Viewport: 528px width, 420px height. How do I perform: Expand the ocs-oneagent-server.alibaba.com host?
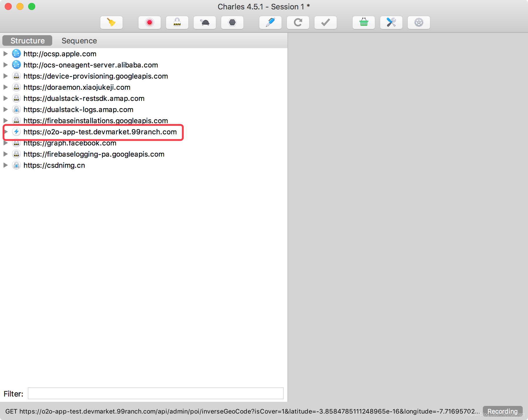click(5, 65)
